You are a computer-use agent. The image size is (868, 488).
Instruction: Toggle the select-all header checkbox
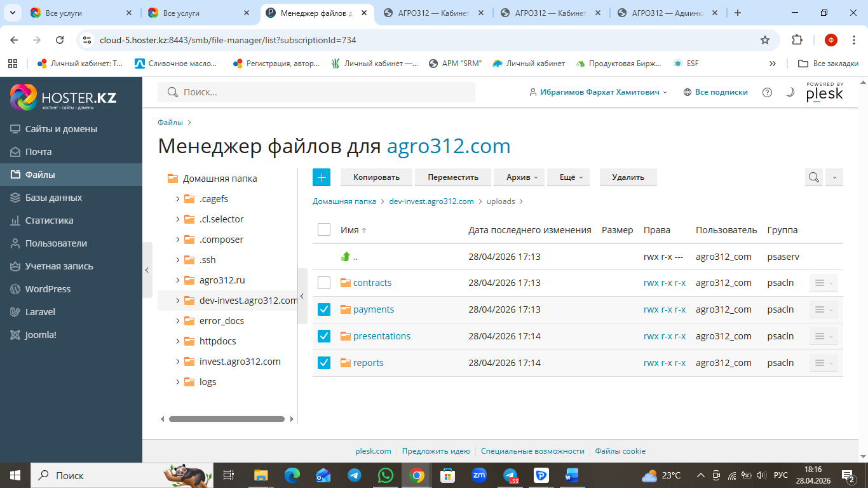coord(324,229)
